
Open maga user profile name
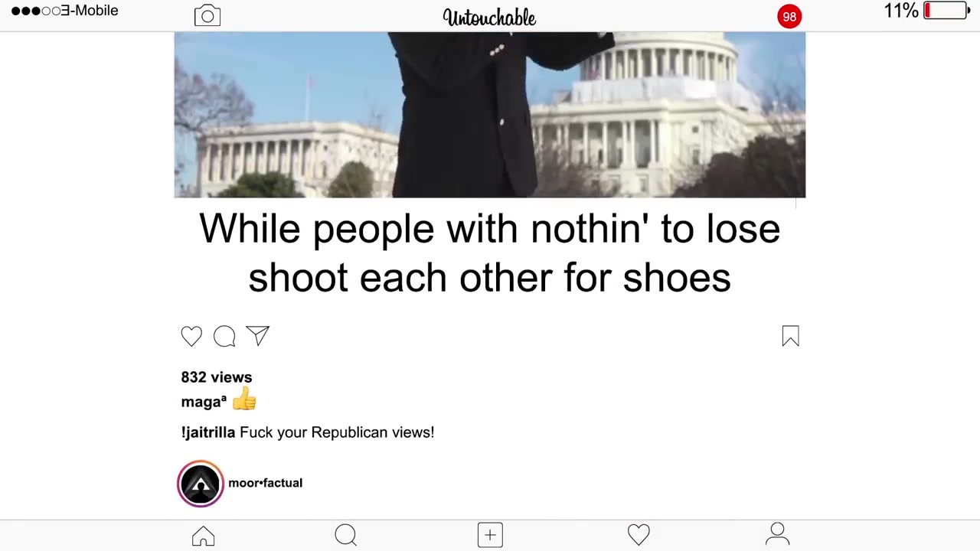click(x=204, y=402)
